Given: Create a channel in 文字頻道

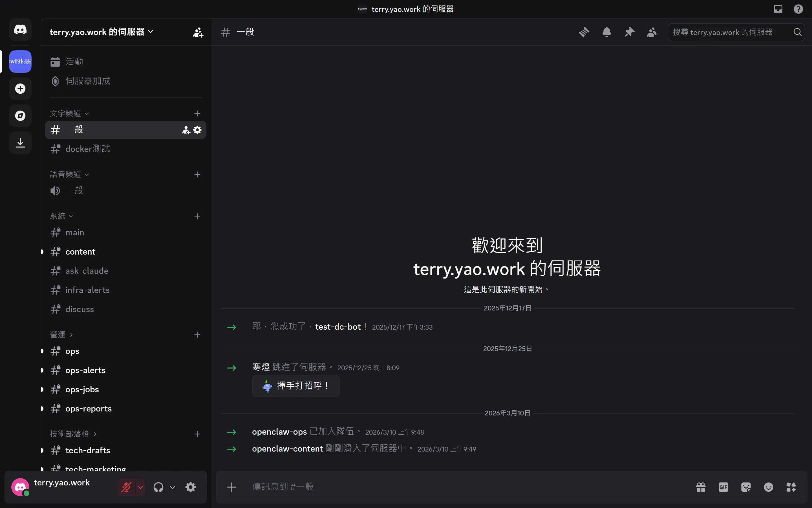Looking at the screenshot, I should 197,113.
